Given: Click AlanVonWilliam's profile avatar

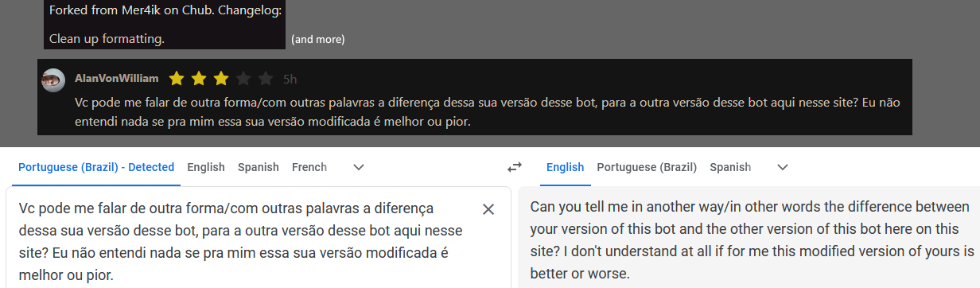Looking at the screenshot, I should pos(53,80).
